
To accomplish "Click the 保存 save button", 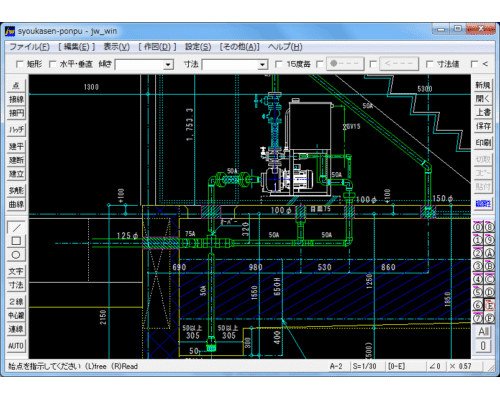I will coord(483,126).
